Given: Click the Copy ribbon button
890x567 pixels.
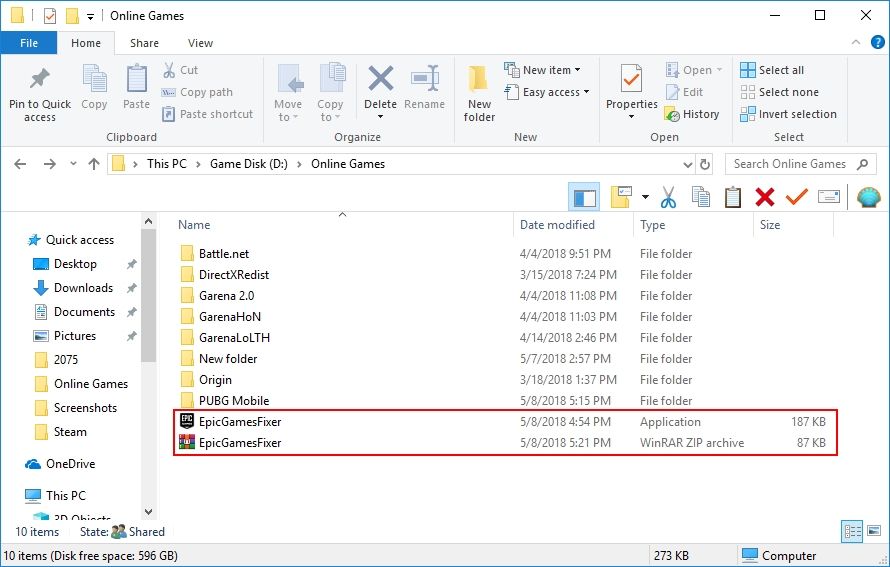Looking at the screenshot, I should (94, 87).
